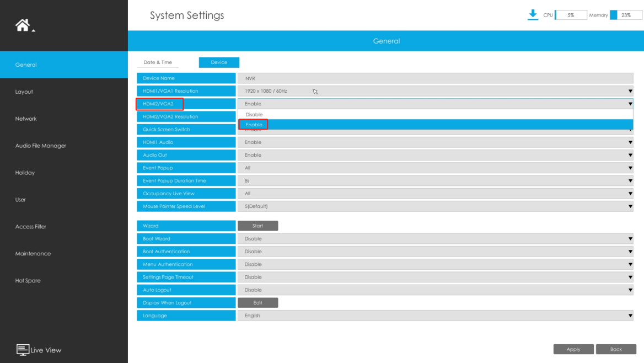Open the Language dropdown
Screen dimensions: 644x363
(436, 316)
